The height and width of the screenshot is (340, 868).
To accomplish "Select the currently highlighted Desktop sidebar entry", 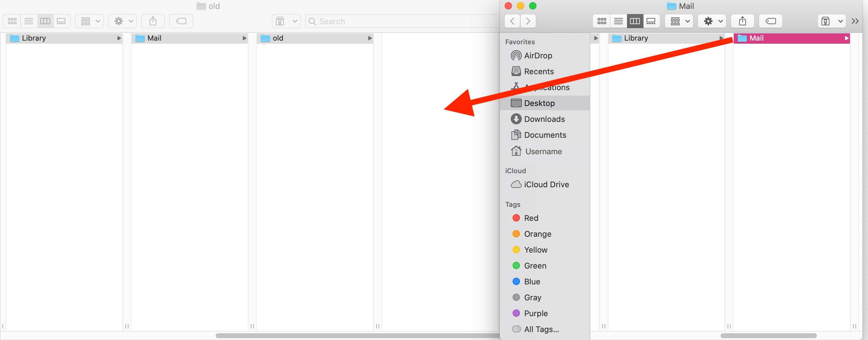I will coord(540,103).
